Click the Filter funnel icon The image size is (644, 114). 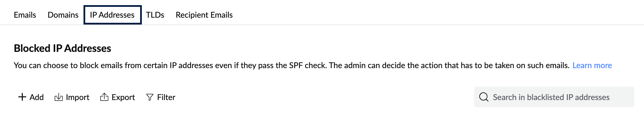point(150,97)
